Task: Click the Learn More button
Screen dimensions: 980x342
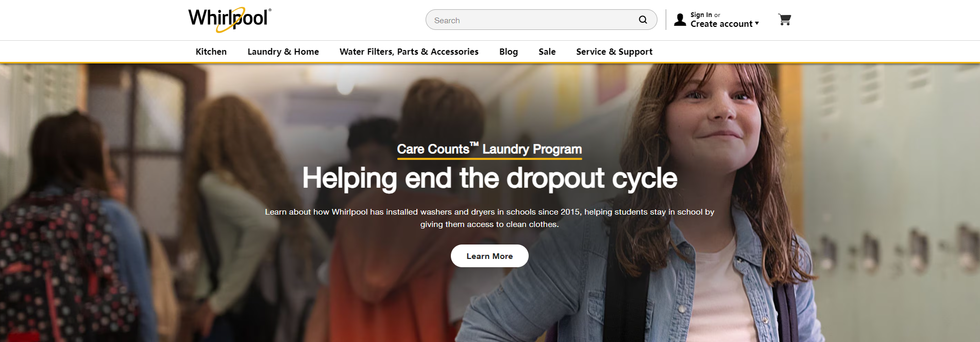Action: tap(489, 256)
